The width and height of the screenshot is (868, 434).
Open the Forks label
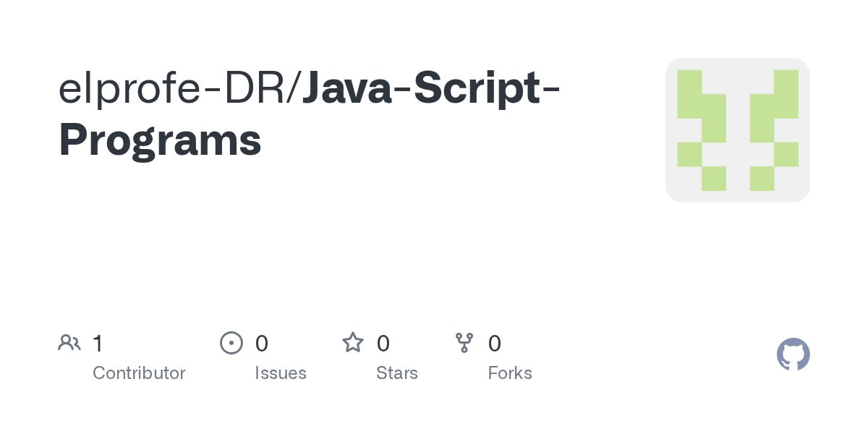click(510, 373)
